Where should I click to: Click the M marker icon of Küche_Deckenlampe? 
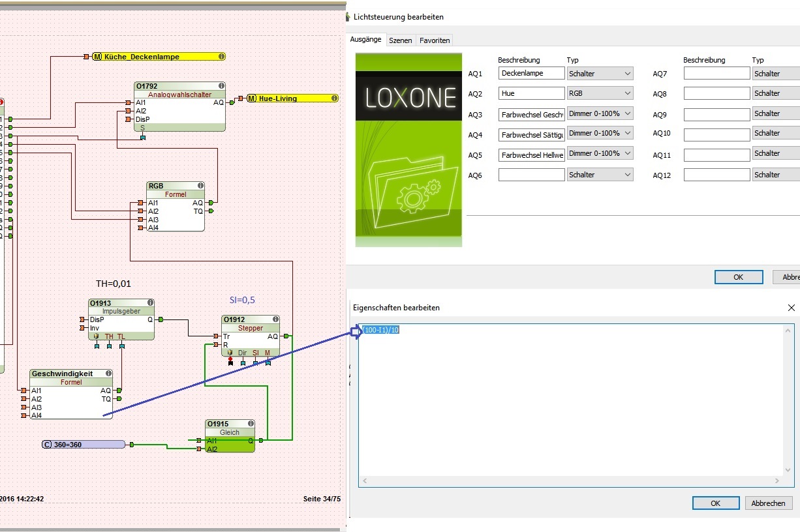tap(97, 57)
